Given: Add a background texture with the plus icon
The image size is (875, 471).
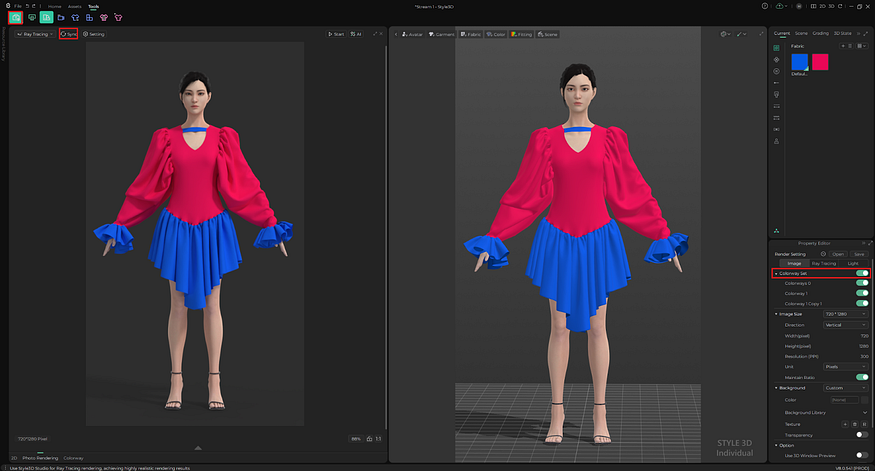Looking at the screenshot, I should coord(845,424).
